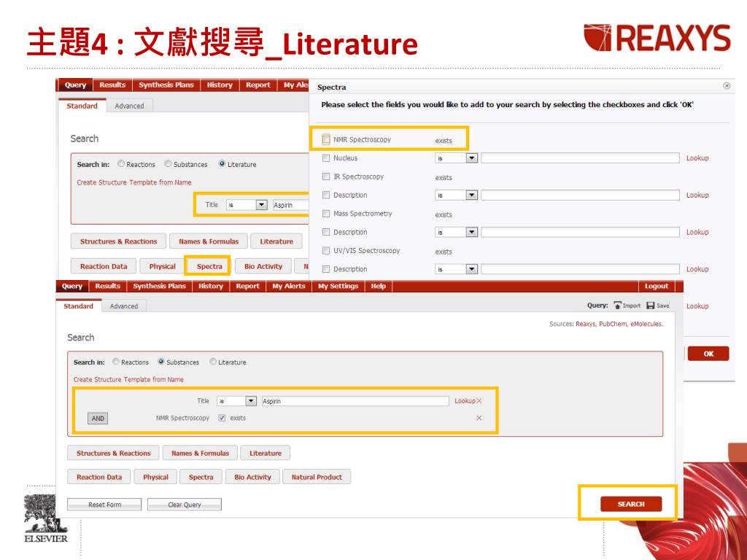Viewport: 747px width, 560px height.
Task: Open the Help menu item
Action: (379, 286)
